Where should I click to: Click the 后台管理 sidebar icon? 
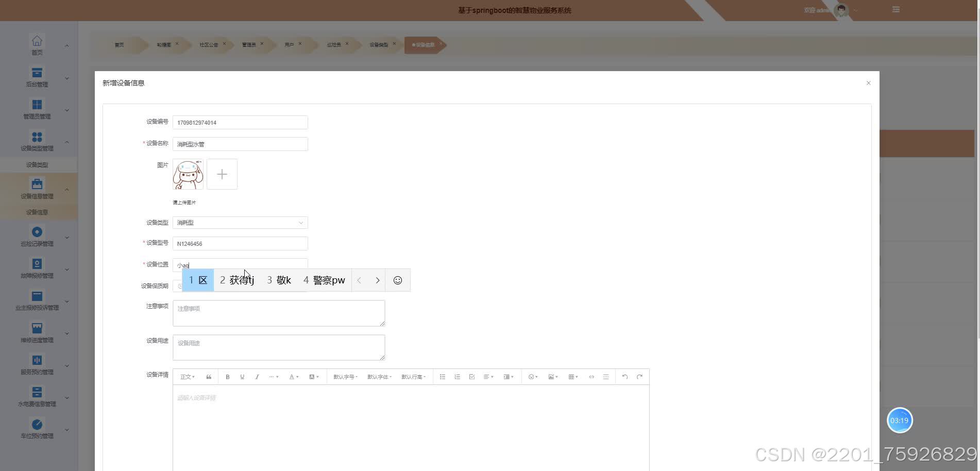37,73
